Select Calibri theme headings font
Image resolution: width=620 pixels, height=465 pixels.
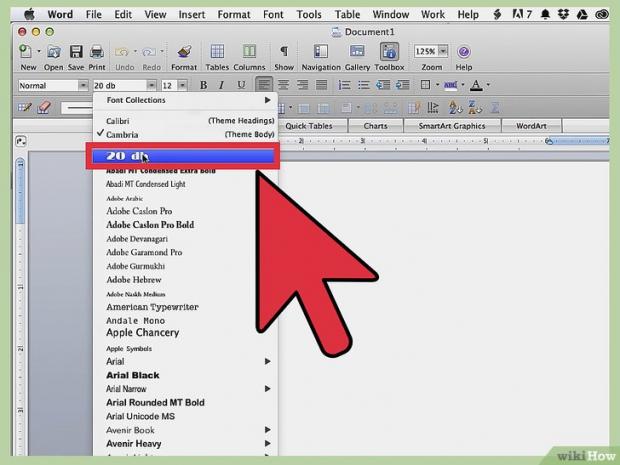coord(118,121)
